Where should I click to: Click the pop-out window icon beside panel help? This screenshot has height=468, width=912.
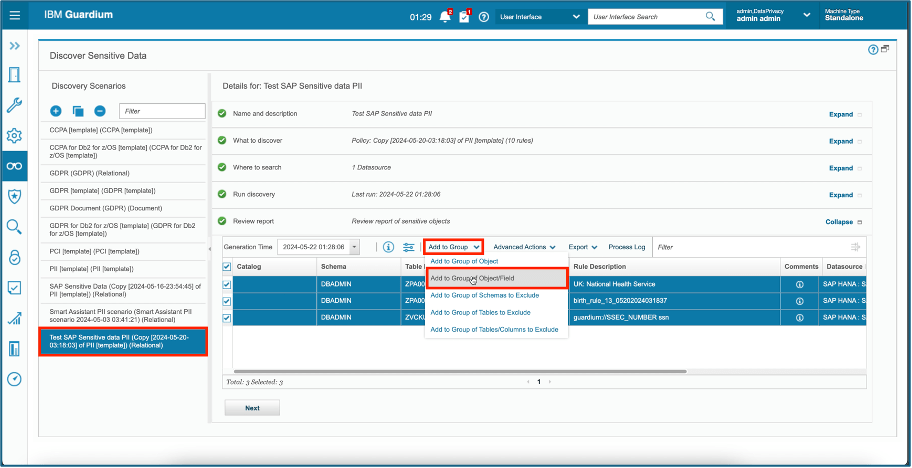885,49
